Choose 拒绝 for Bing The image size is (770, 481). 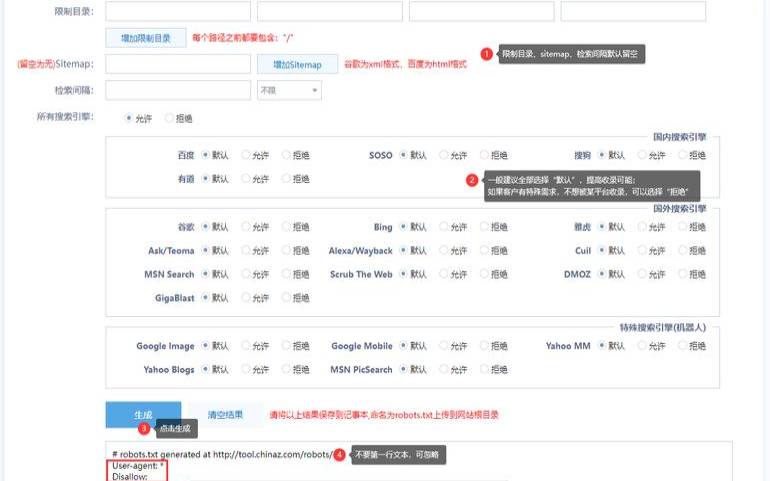point(485,227)
